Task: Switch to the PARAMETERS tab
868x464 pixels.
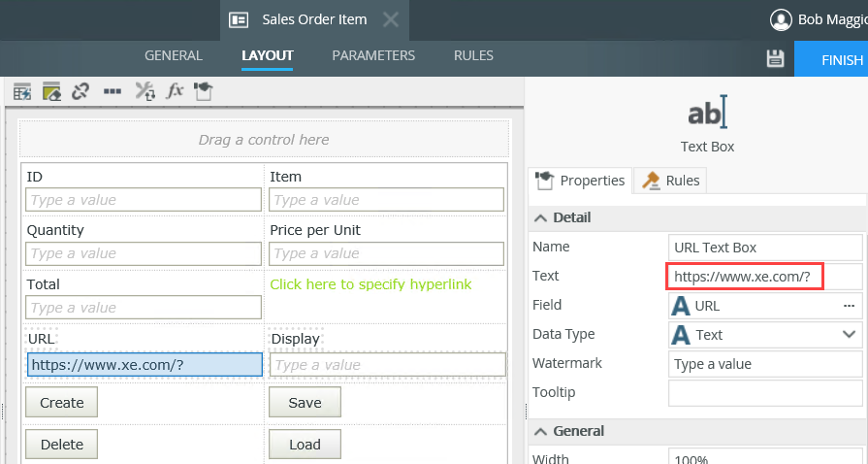Action: coord(373,56)
